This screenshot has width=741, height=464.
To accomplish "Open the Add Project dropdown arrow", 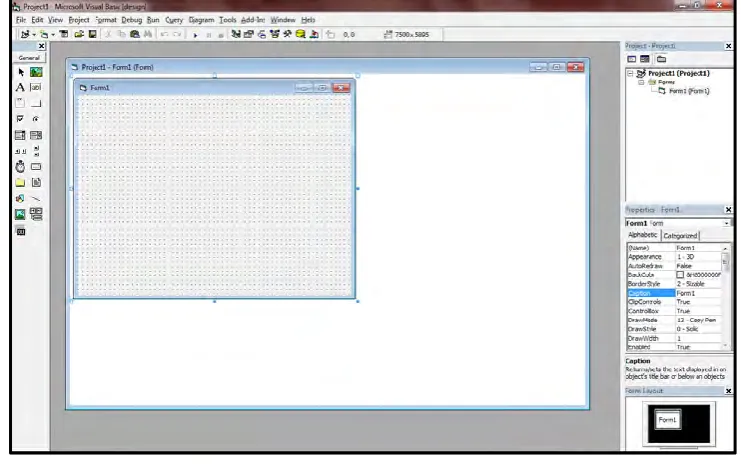I will coord(34,34).
